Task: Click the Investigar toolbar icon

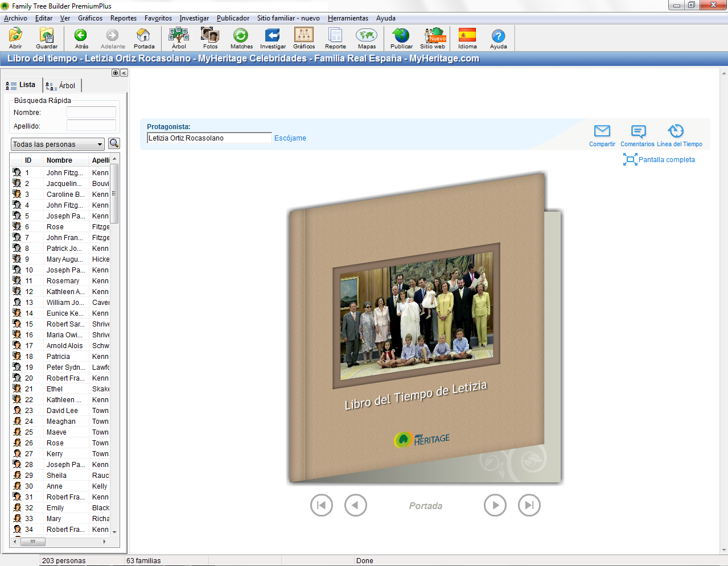Action: click(x=273, y=38)
